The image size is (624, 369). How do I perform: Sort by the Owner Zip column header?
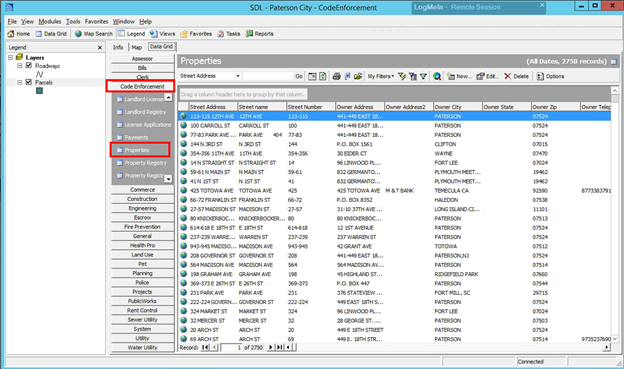coord(555,107)
